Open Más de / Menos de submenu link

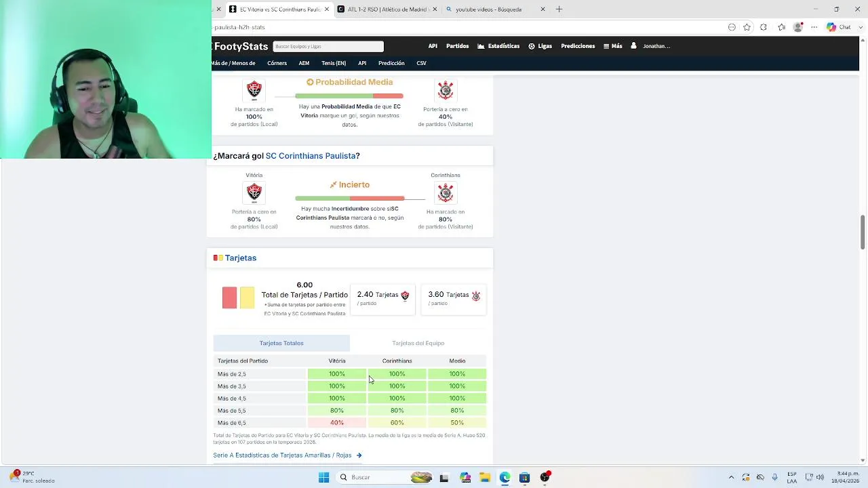(x=234, y=63)
